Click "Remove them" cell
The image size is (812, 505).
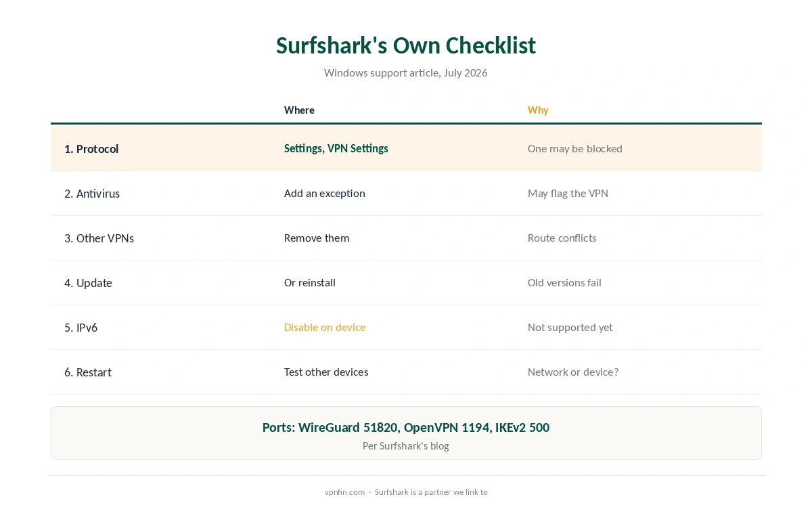pos(317,238)
